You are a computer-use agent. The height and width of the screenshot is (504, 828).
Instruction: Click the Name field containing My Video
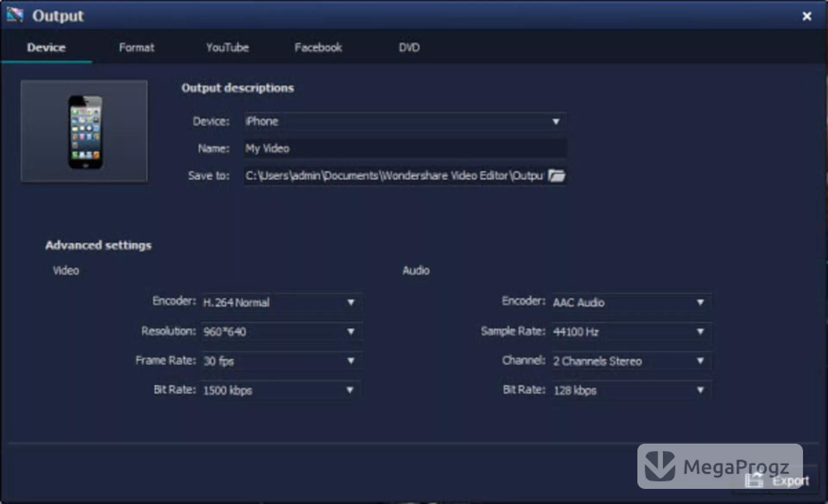click(x=405, y=148)
